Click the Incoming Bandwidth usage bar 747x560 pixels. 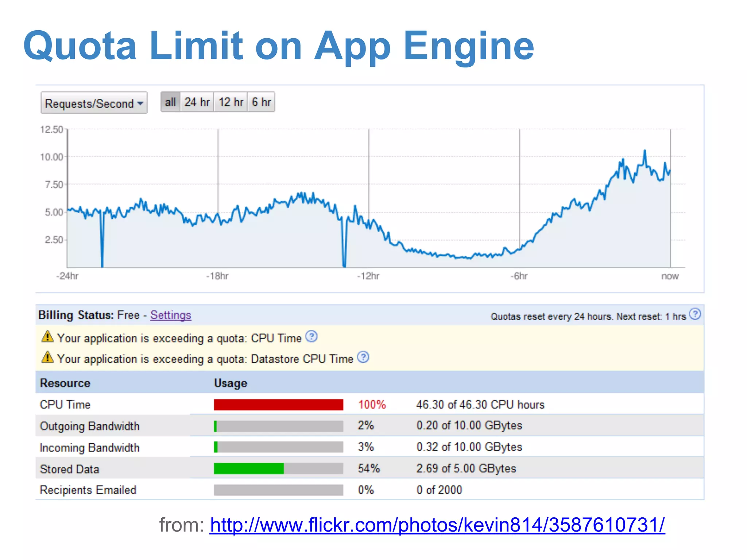(x=278, y=447)
